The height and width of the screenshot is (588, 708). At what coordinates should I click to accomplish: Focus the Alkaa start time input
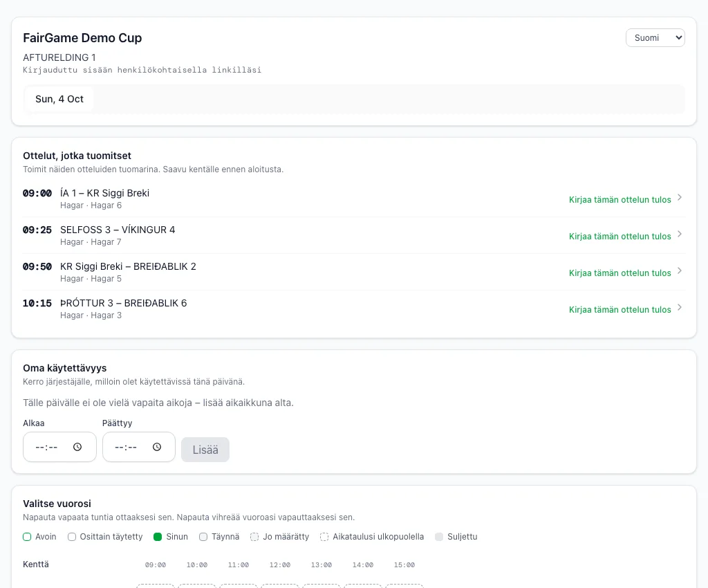coord(59,447)
